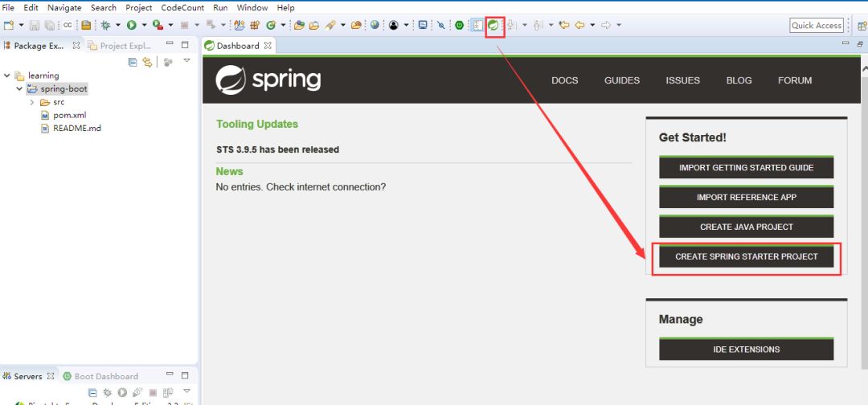
Task: Toggle the highlighted editor toolbar icon beside Spring leaf
Action: pos(477,26)
